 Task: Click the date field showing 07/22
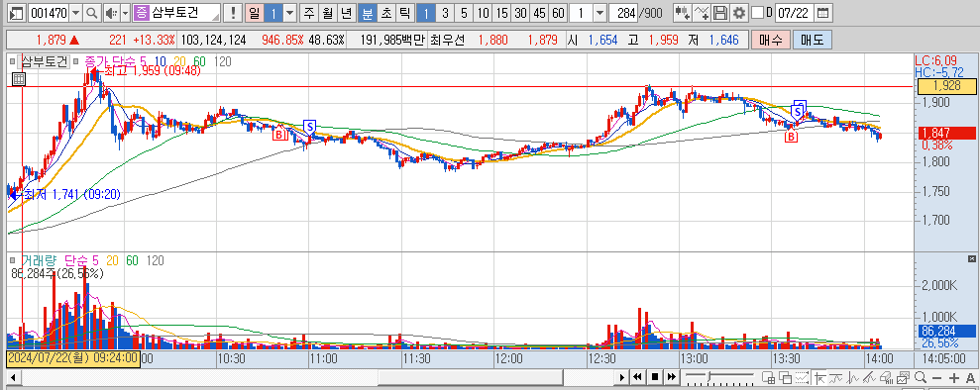(795, 13)
